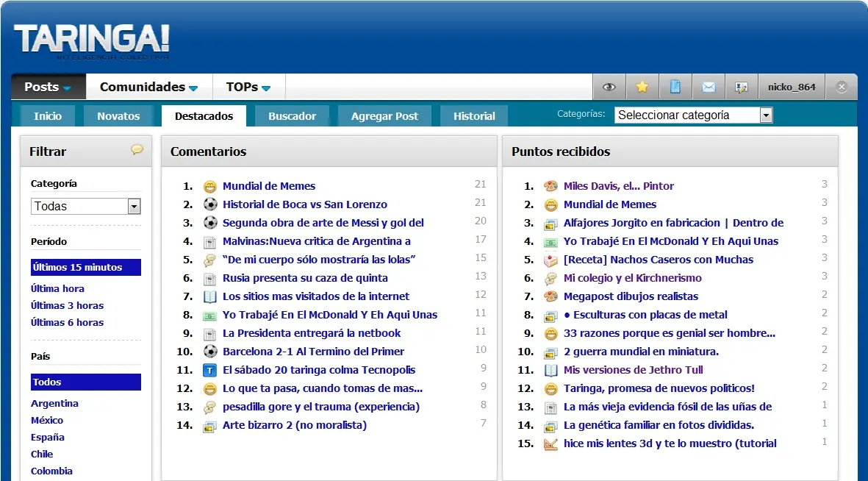Open Agregar Post tab

384,116
